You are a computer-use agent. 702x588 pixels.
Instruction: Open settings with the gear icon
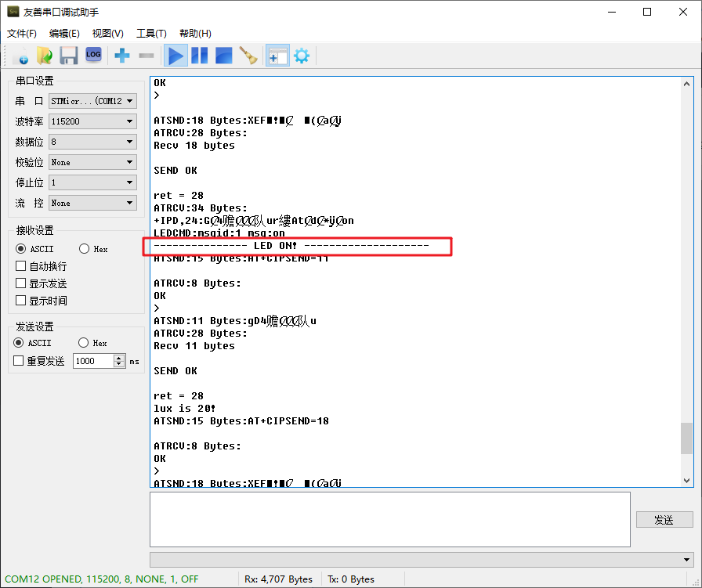point(302,56)
